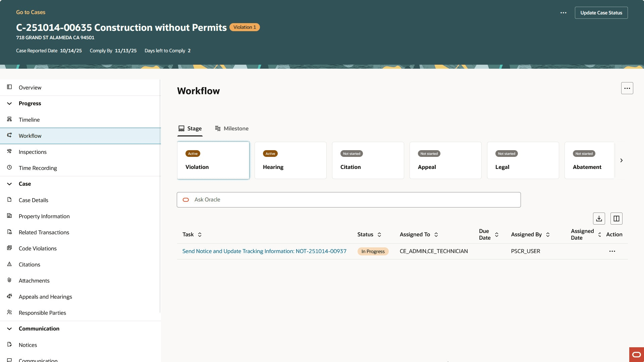Click the Ask Oracle logo icon in search bar

pos(186,199)
